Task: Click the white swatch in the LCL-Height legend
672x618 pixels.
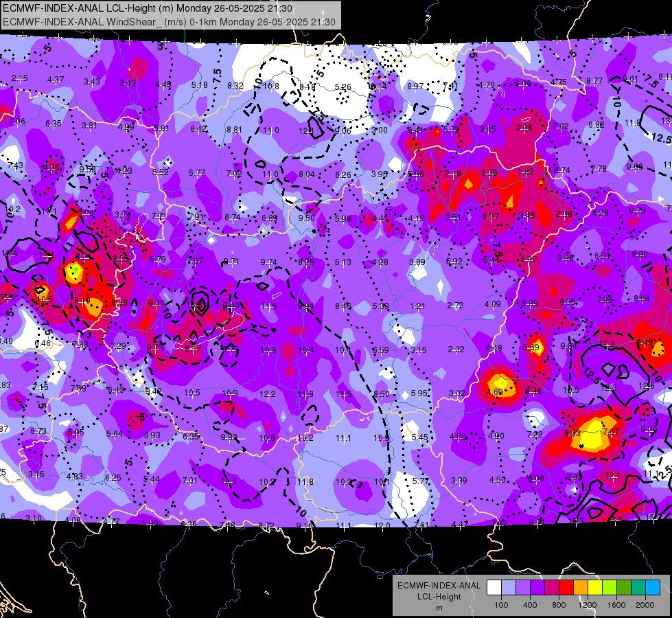Action: pos(494,588)
